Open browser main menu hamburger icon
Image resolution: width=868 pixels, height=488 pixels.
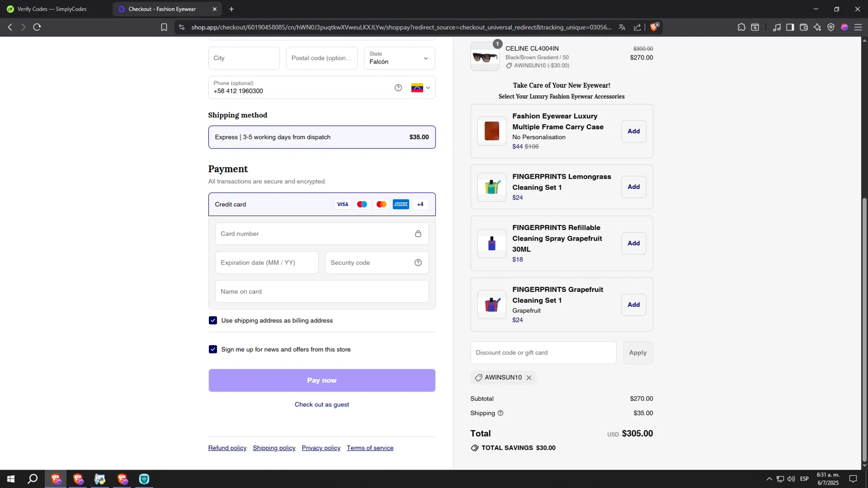(x=858, y=27)
